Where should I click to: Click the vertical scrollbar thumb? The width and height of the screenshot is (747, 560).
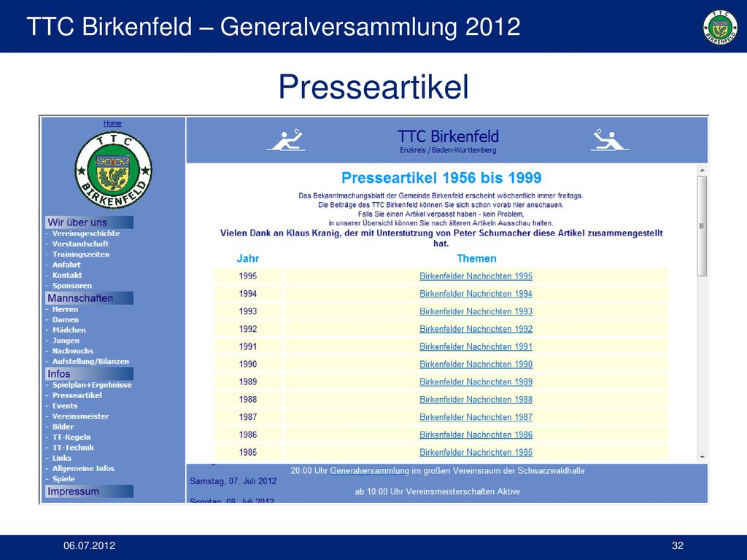pos(702,226)
